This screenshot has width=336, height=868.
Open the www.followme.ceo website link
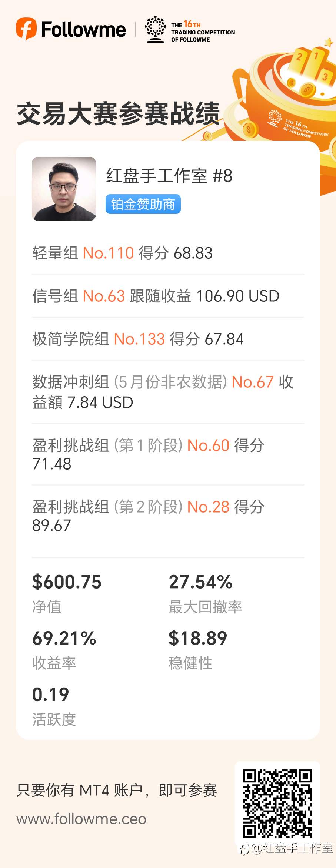[81, 819]
